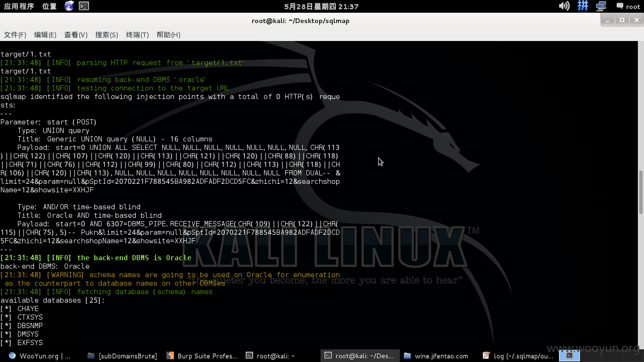Open the clock showing 5月28日星期四 21:37
This screenshot has width=644, height=362.
tap(322, 7)
